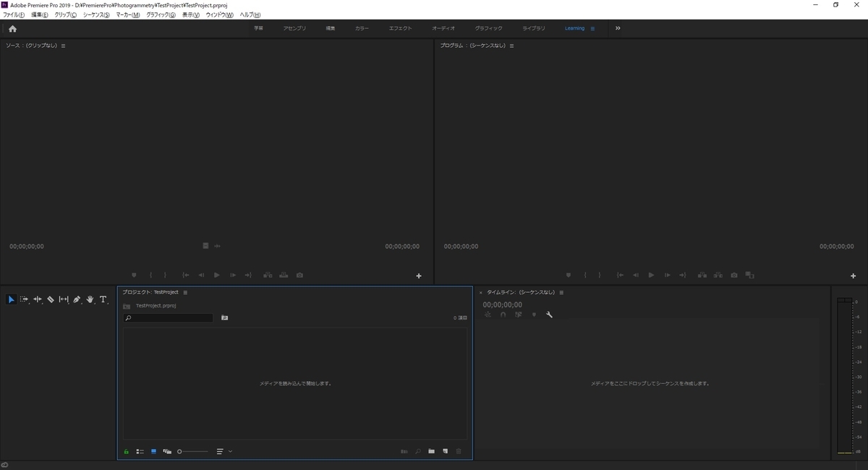Add marker in Source monitor
The height and width of the screenshot is (470, 868).
[x=134, y=275]
